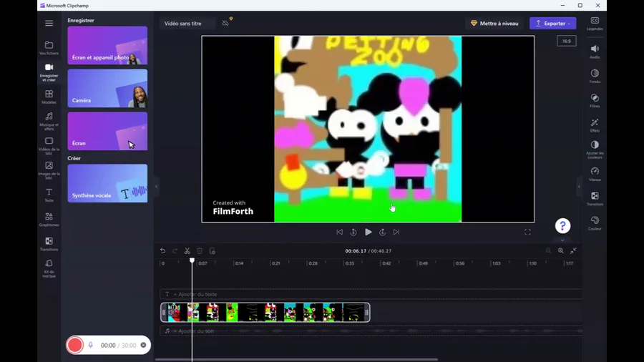Open Audio properties panel

click(x=595, y=52)
